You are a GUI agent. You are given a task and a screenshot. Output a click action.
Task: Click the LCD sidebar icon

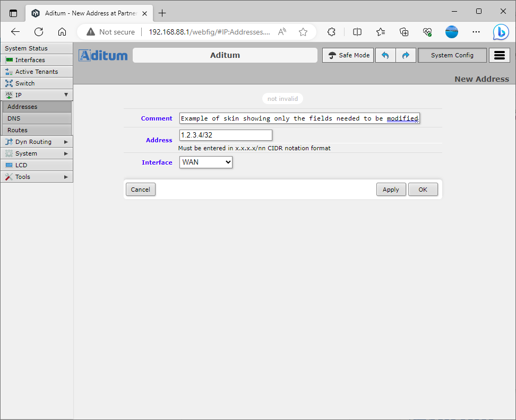tap(8, 165)
